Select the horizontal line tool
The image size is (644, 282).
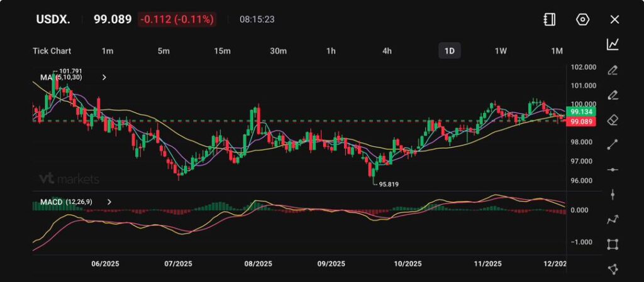613,170
